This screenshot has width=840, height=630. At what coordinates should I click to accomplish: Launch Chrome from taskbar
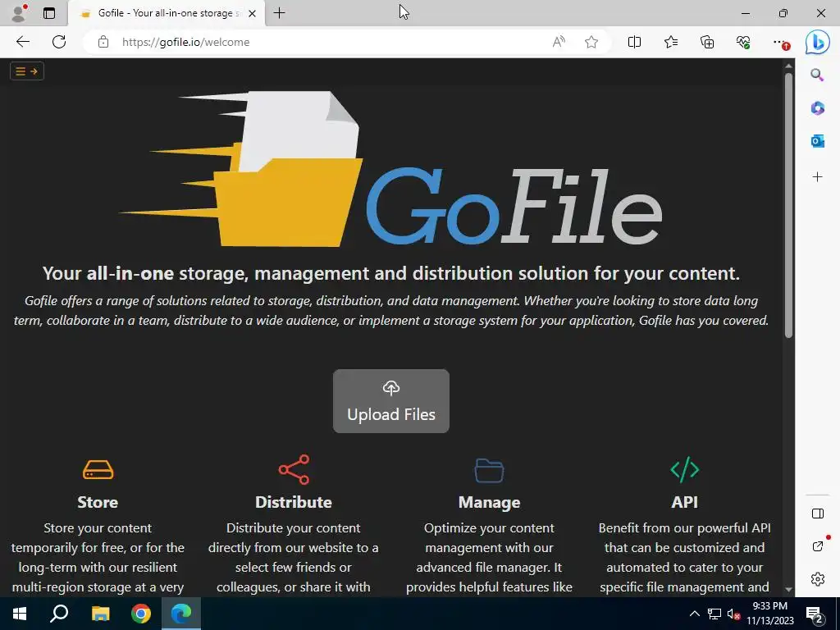tap(141, 614)
